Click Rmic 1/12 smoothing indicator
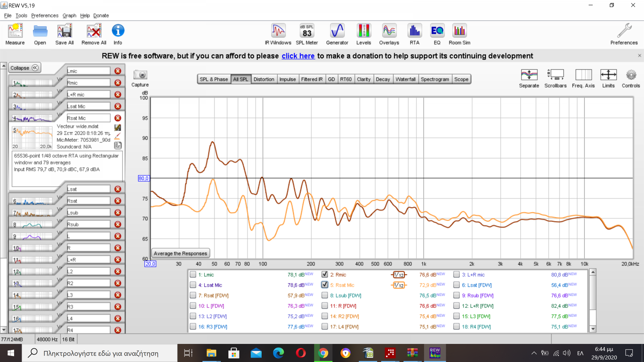The image size is (644, 362). [x=398, y=275]
